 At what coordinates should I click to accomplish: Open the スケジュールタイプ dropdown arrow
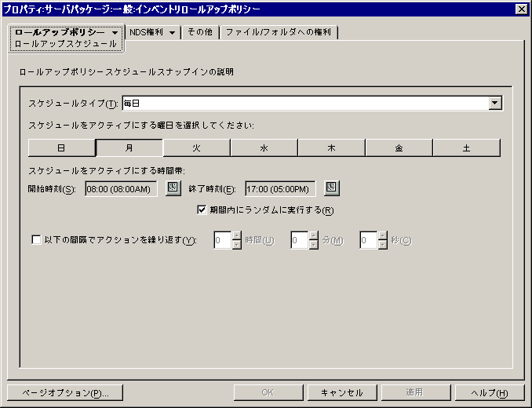pyautogui.click(x=495, y=103)
